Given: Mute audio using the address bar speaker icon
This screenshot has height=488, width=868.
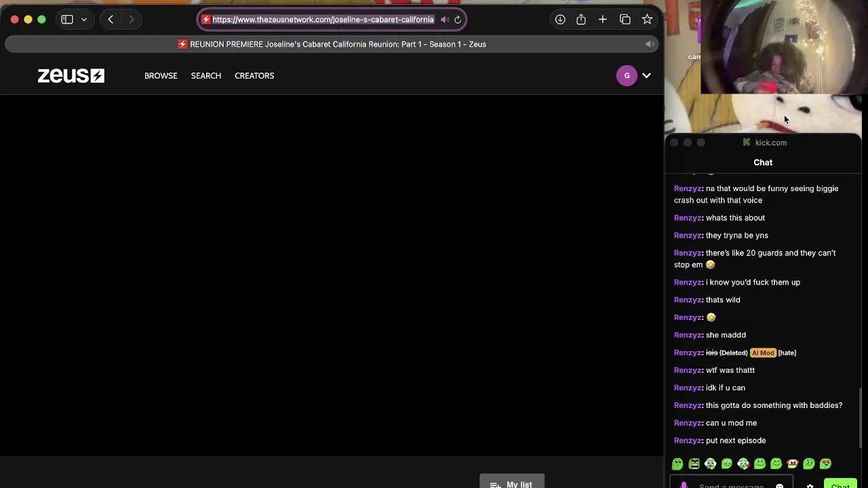Looking at the screenshot, I should [x=444, y=20].
